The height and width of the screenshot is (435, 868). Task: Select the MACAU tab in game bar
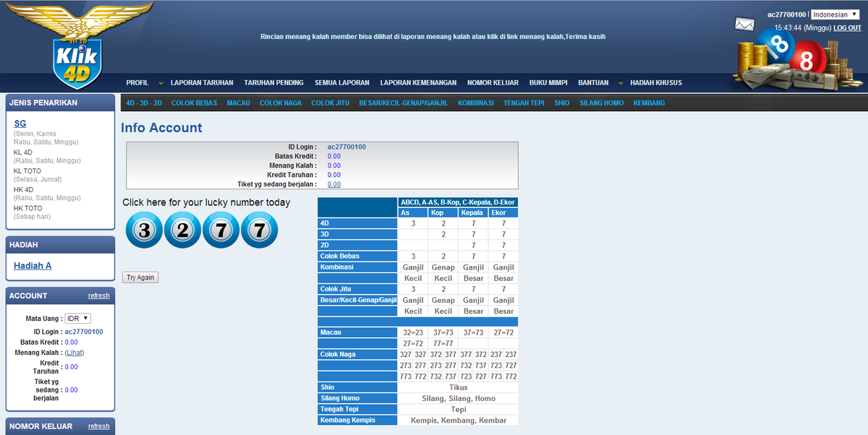[x=239, y=103]
